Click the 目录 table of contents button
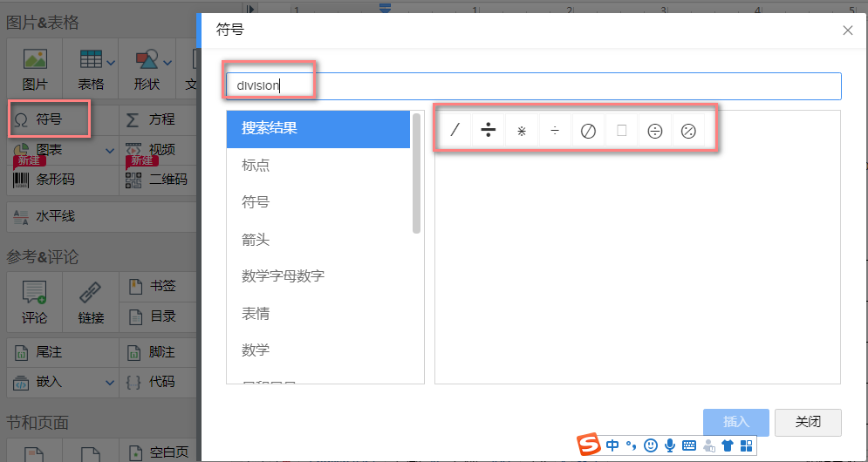 (157, 316)
